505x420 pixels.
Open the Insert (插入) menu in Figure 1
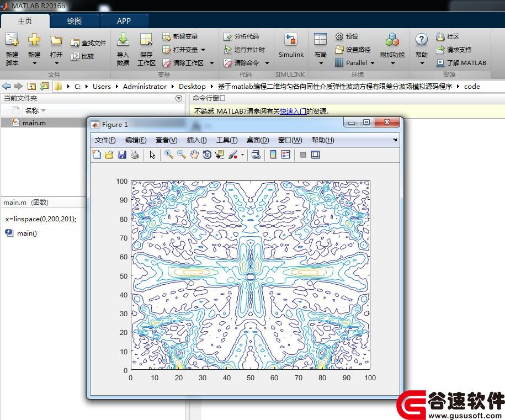196,140
